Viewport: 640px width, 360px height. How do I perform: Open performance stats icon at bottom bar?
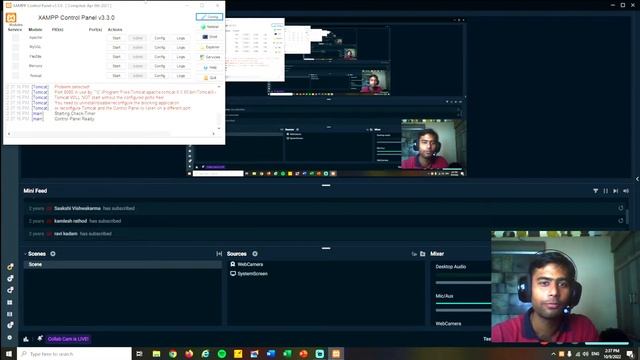click(26, 339)
